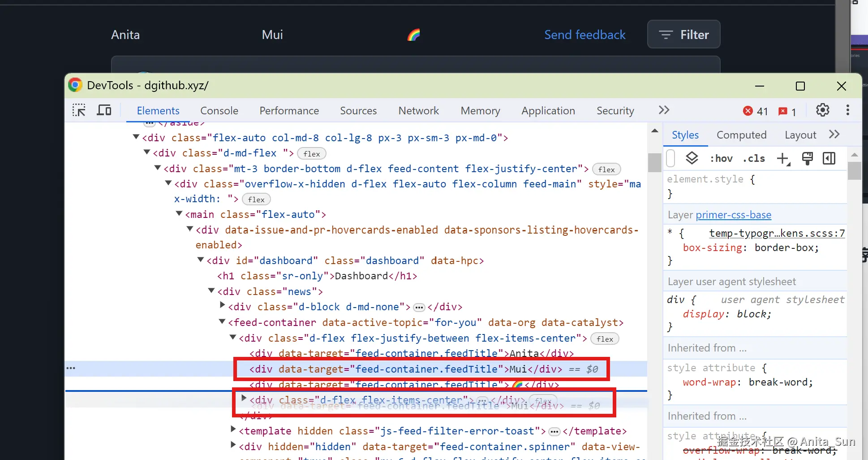Screen dimensions: 868x460
Task: Click the Send feedback link
Action: coord(584,35)
